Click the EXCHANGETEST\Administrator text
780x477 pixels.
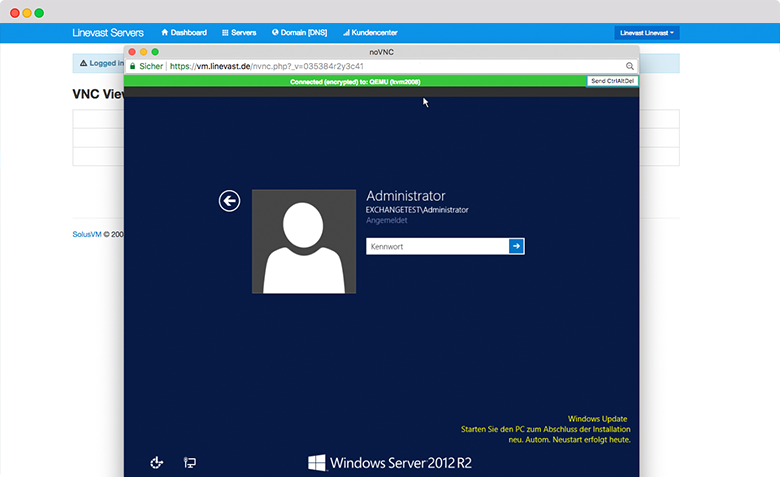(x=417, y=210)
